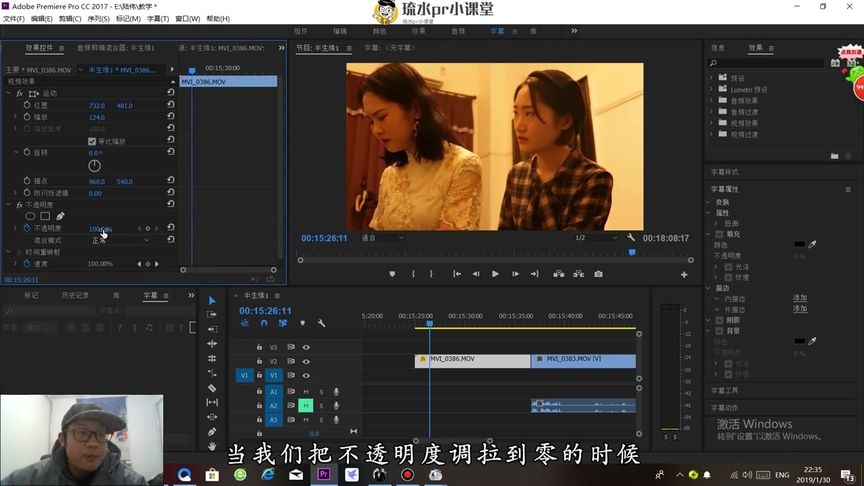Expand Presets folder in Effects
864x486 pixels.
click(711, 78)
